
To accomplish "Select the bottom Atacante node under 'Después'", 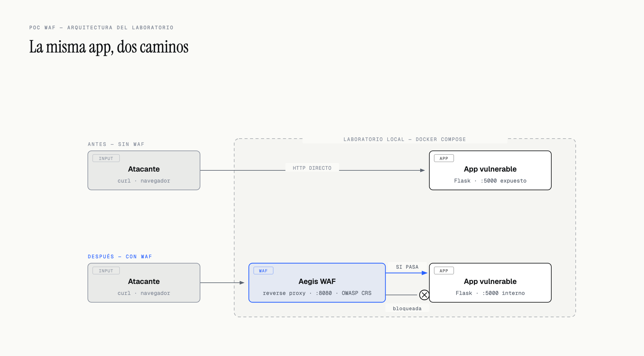I will (x=144, y=283).
